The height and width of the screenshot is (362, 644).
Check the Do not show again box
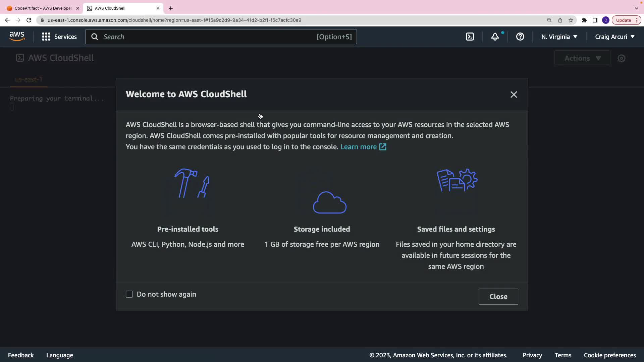(x=129, y=294)
